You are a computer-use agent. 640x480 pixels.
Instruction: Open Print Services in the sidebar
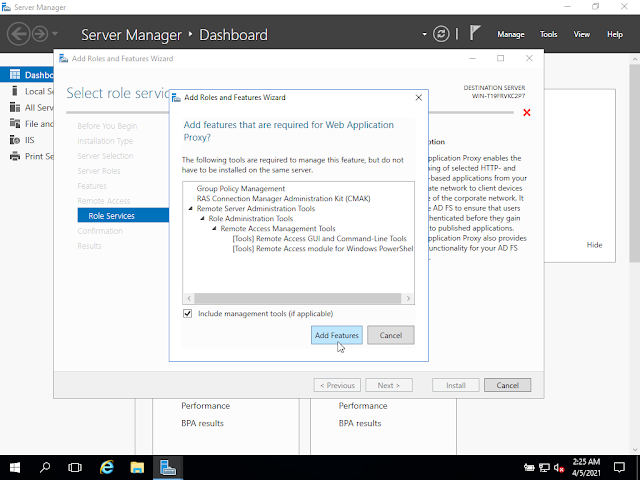click(27, 156)
